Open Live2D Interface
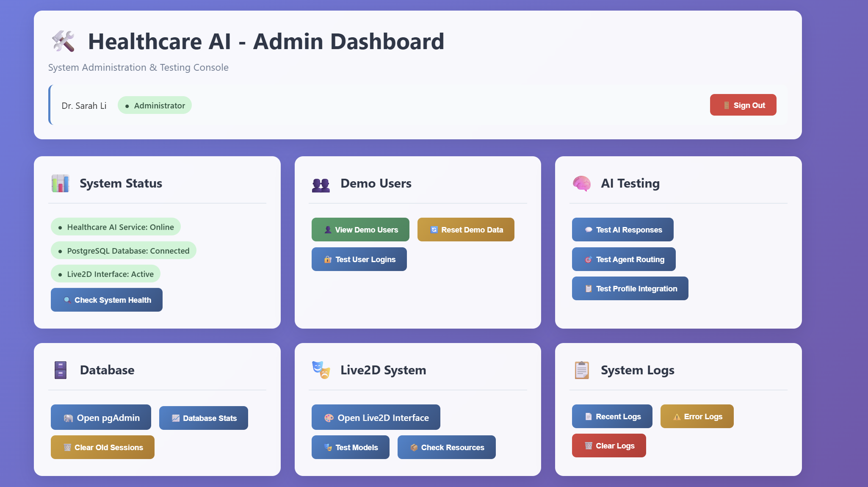868x487 pixels. pos(376,418)
